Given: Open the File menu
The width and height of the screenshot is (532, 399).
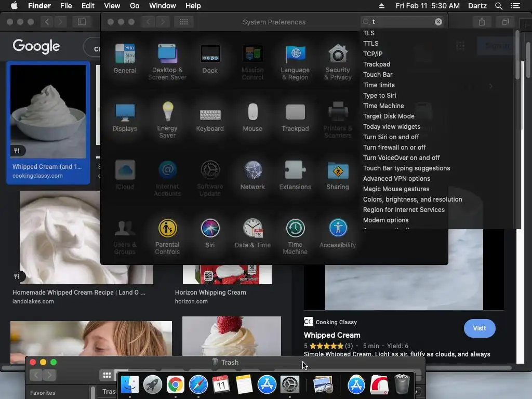Looking at the screenshot, I should tap(66, 6).
